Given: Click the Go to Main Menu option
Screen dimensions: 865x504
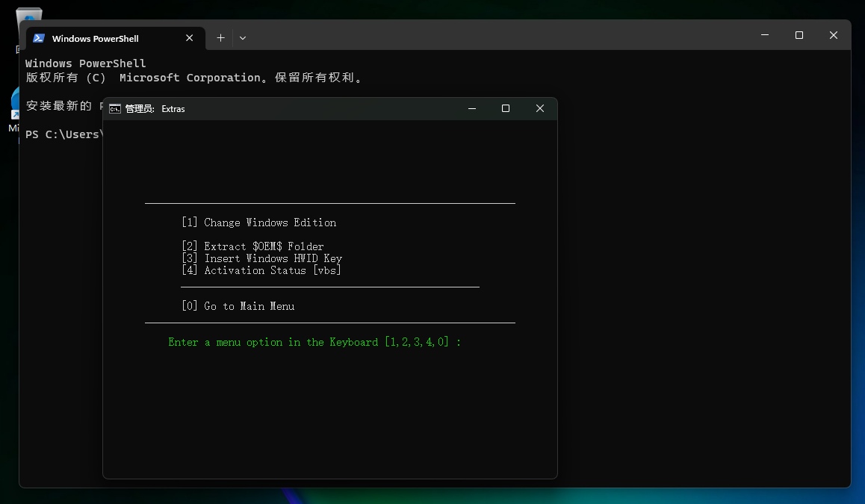Looking at the screenshot, I should [x=238, y=306].
